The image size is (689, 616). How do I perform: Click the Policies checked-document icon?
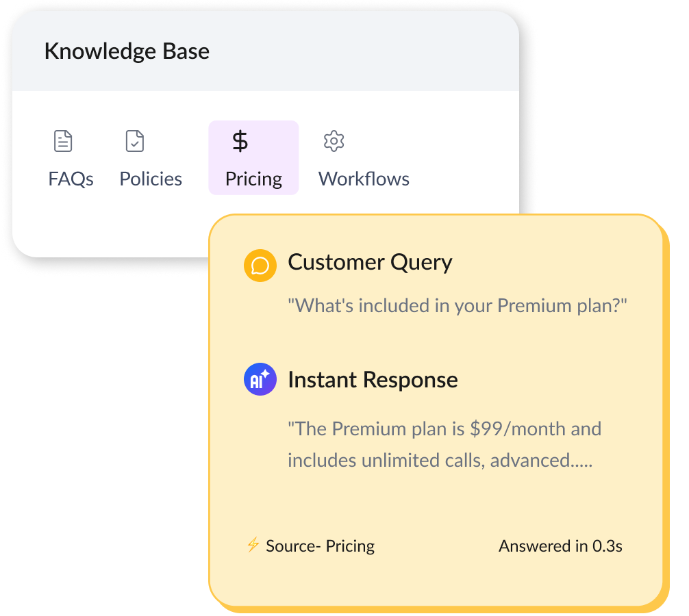[135, 142]
